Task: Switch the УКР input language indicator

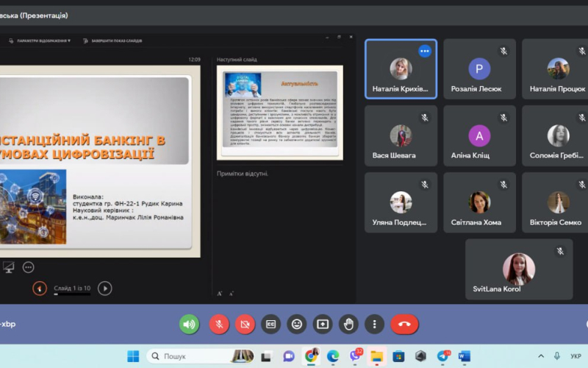Action: click(576, 356)
